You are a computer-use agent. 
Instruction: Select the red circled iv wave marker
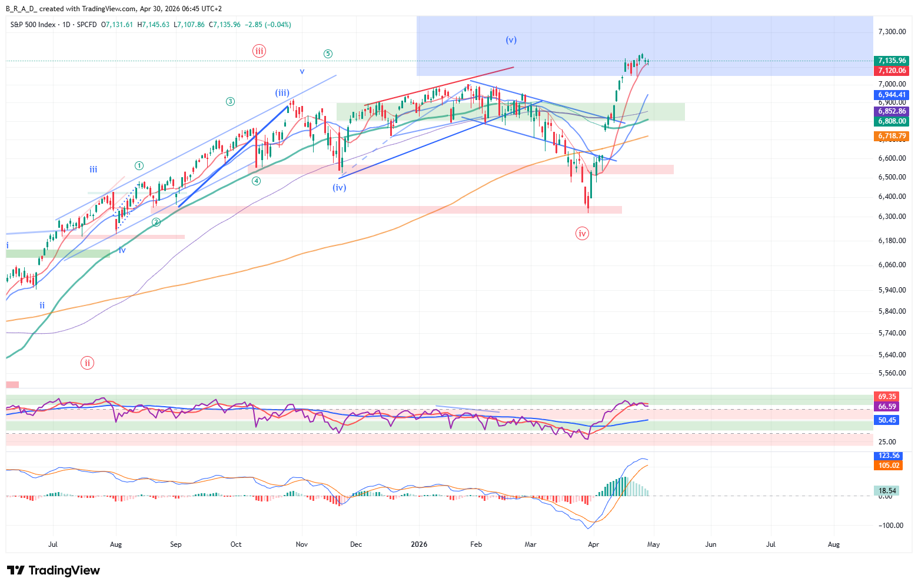click(x=582, y=234)
